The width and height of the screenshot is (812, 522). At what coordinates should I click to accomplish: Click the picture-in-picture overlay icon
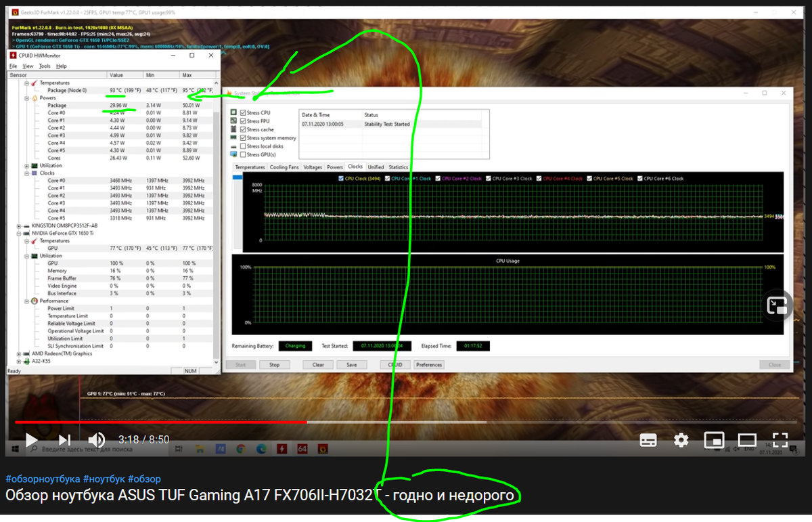[777, 305]
